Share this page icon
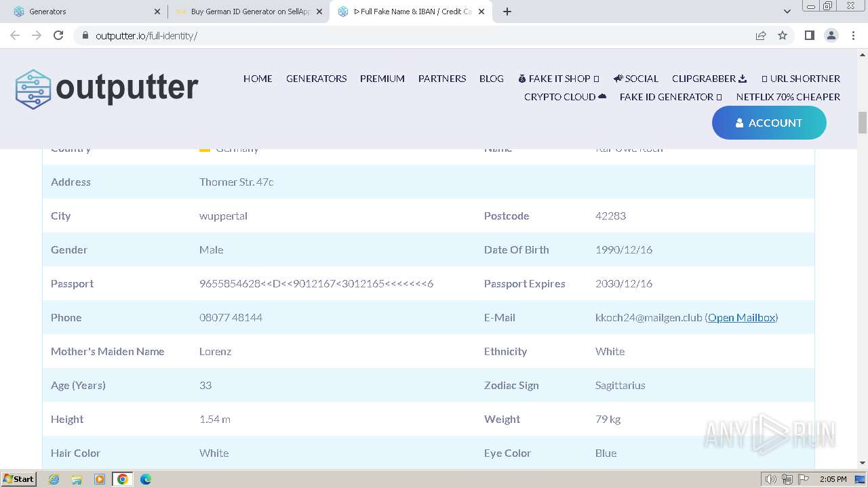This screenshot has width=868, height=488. click(761, 35)
